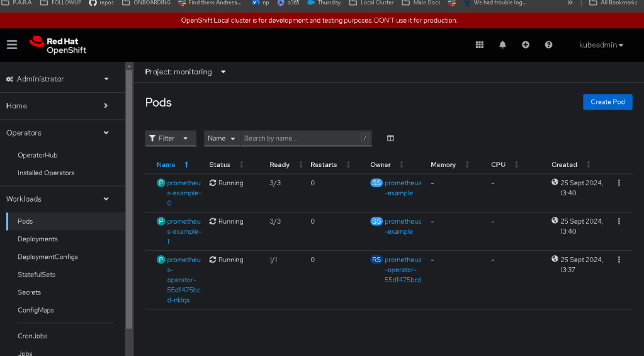Show more bookmarks overflow chevron

click(x=570, y=3)
